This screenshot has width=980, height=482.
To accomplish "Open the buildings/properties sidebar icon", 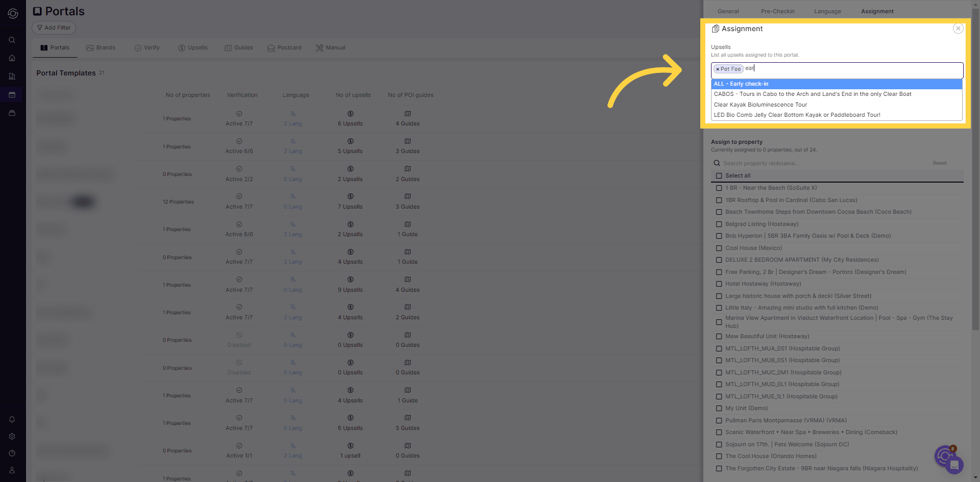I will [12, 77].
